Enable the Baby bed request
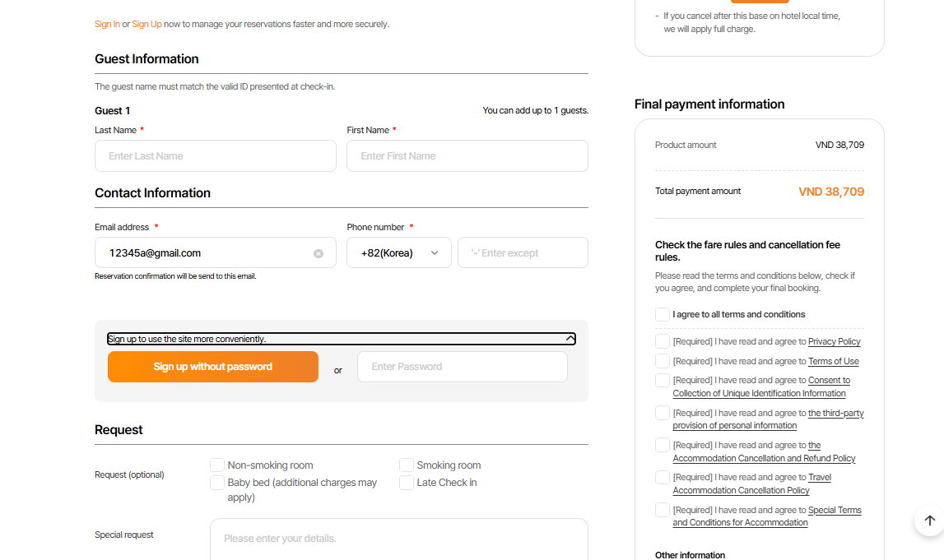The width and height of the screenshot is (944, 560). 217,483
